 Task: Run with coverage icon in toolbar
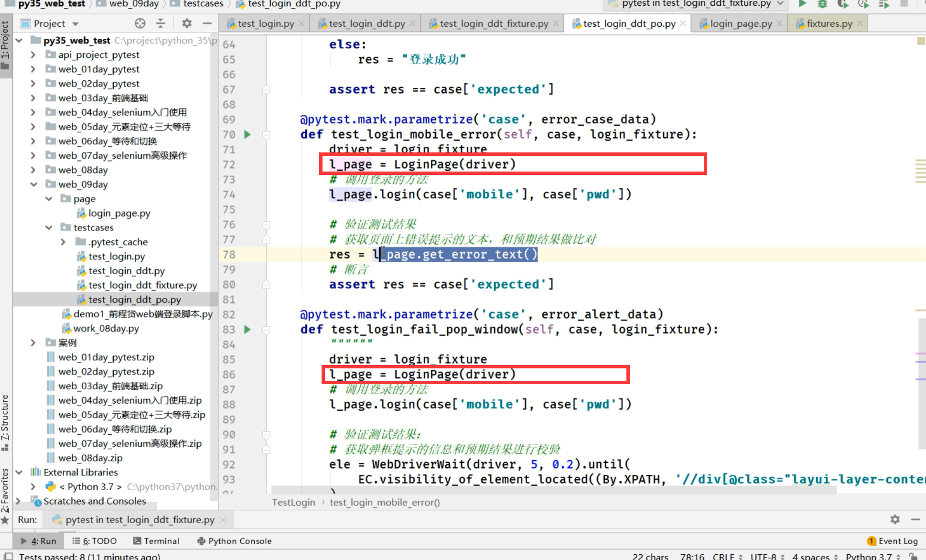(842, 4)
